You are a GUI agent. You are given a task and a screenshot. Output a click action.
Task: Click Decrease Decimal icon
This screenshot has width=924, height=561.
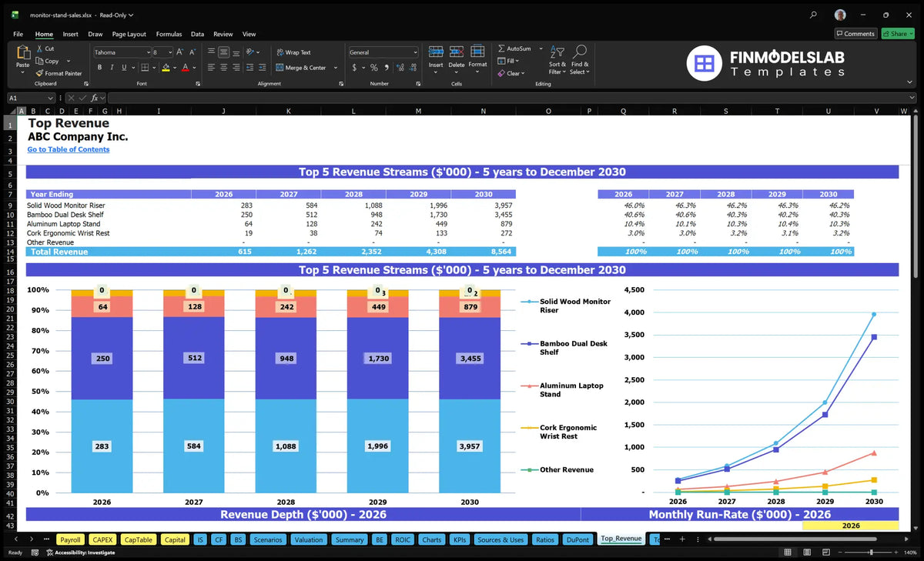point(412,68)
